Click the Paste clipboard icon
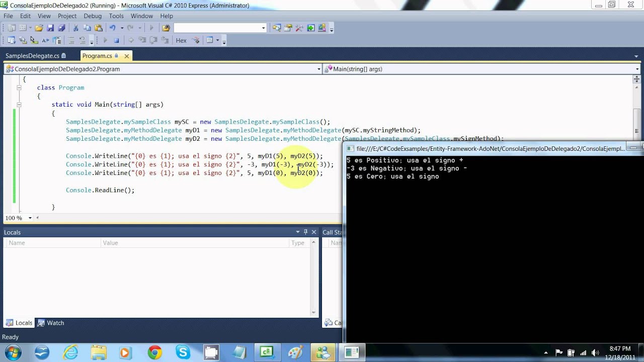This screenshot has width=644, height=362. (x=99, y=28)
